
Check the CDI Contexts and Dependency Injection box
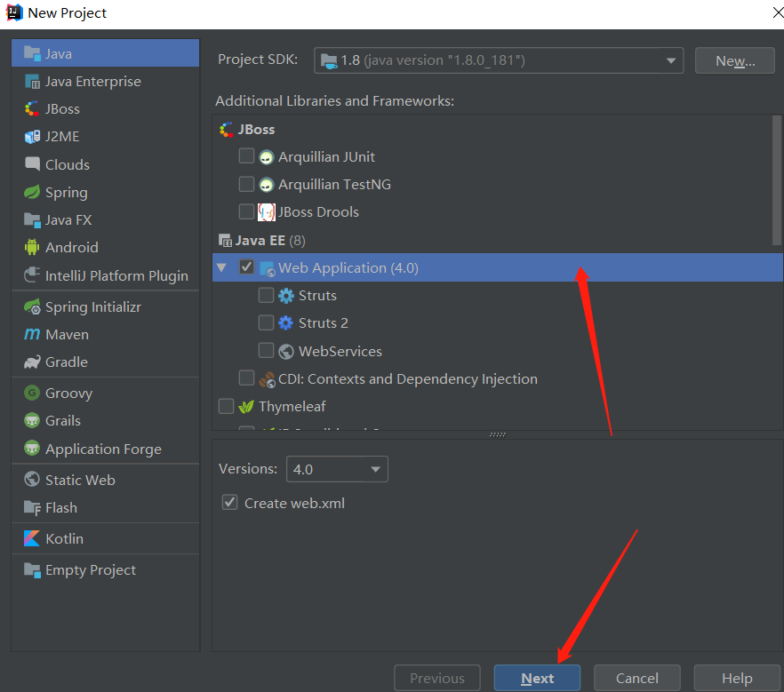(x=246, y=378)
